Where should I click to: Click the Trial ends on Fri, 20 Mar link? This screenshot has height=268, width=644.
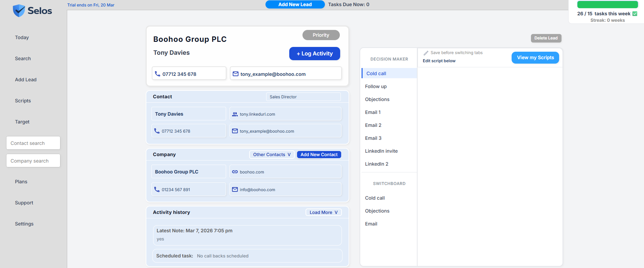[91, 5]
